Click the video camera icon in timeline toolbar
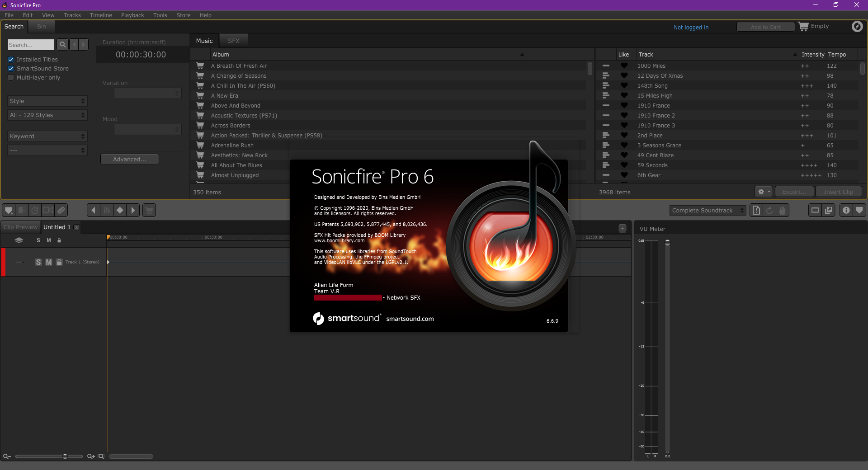The height and width of the screenshot is (470, 868). click(x=48, y=210)
